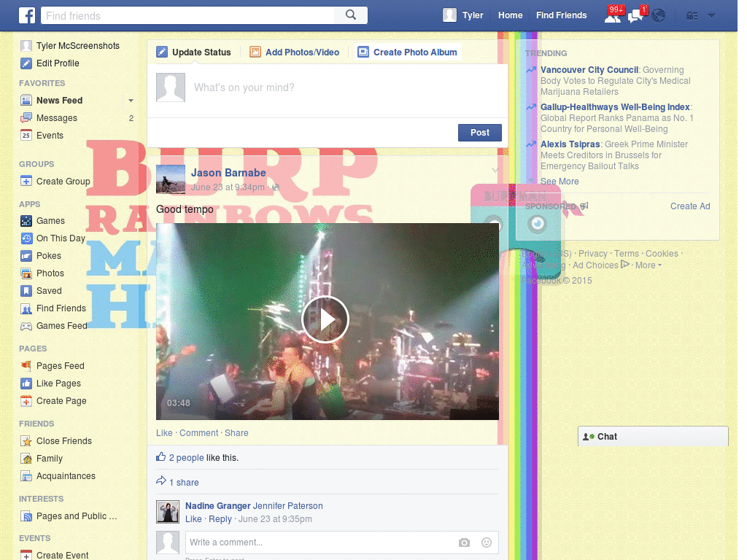Open the Vancouver City Council trending topic
The image size is (747, 560).
[589, 70]
